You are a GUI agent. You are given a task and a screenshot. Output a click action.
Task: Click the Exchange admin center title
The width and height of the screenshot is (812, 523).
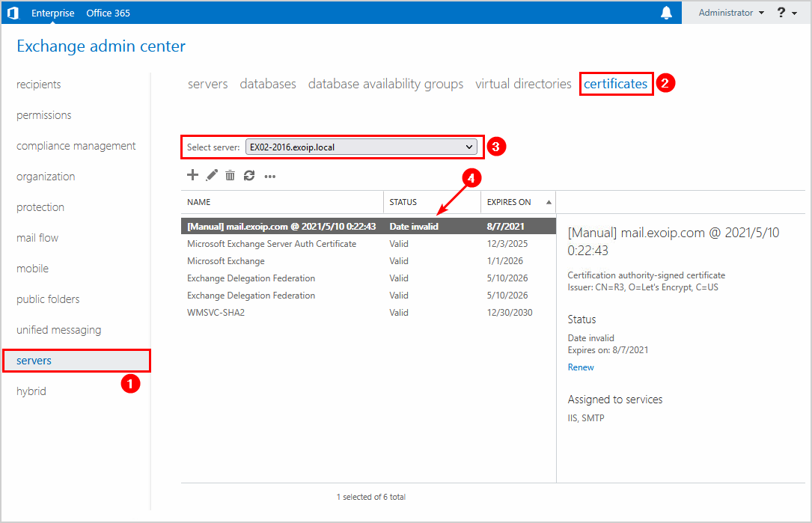click(101, 46)
